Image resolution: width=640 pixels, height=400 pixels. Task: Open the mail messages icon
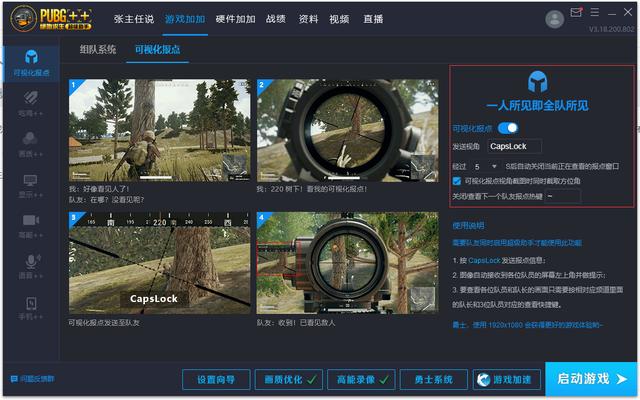pos(576,13)
